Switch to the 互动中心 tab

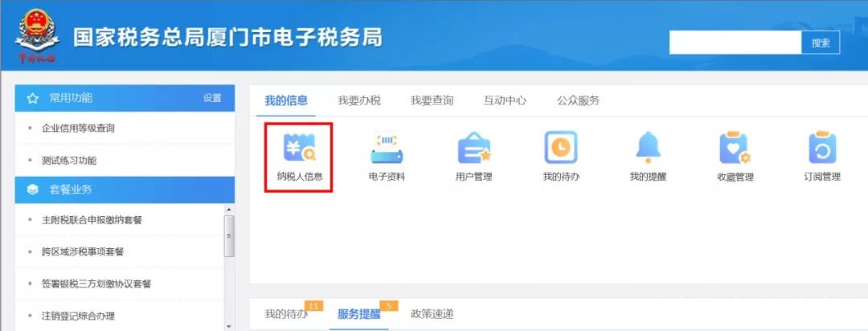point(505,100)
